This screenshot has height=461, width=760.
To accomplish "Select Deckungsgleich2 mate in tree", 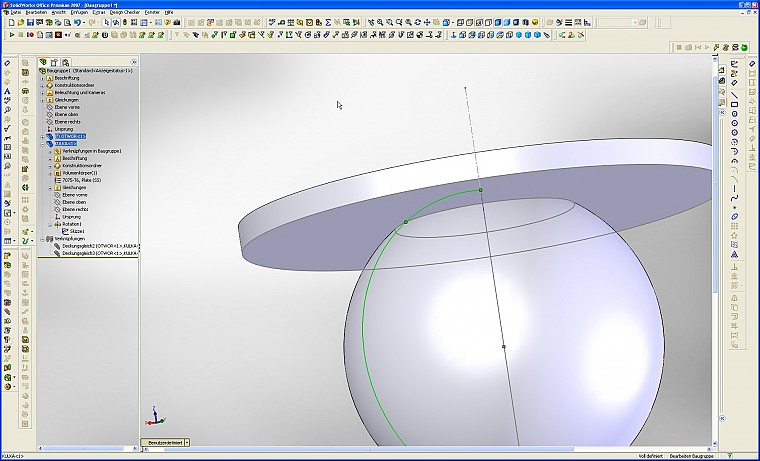I will pos(99,246).
